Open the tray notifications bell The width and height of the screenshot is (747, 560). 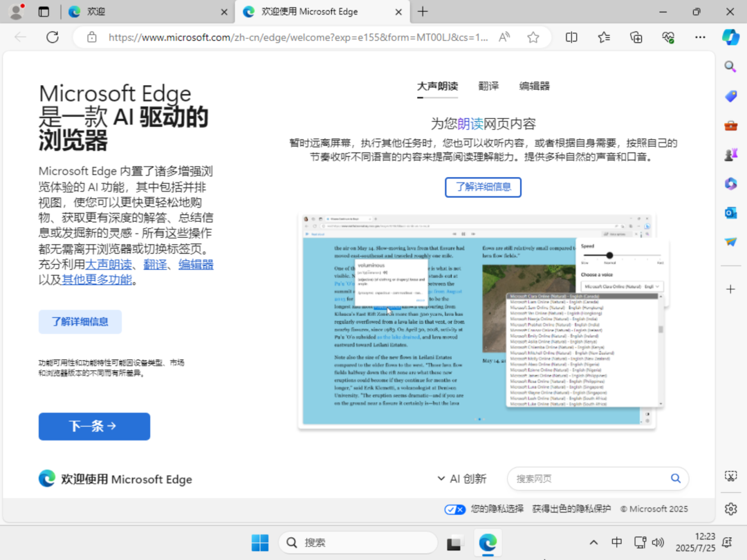pyautogui.click(x=728, y=543)
